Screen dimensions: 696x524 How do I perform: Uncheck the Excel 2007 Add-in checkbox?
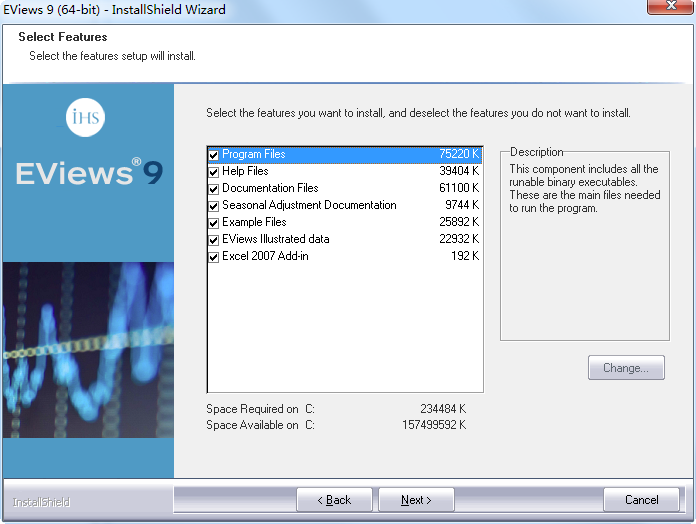(x=214, y=257)
